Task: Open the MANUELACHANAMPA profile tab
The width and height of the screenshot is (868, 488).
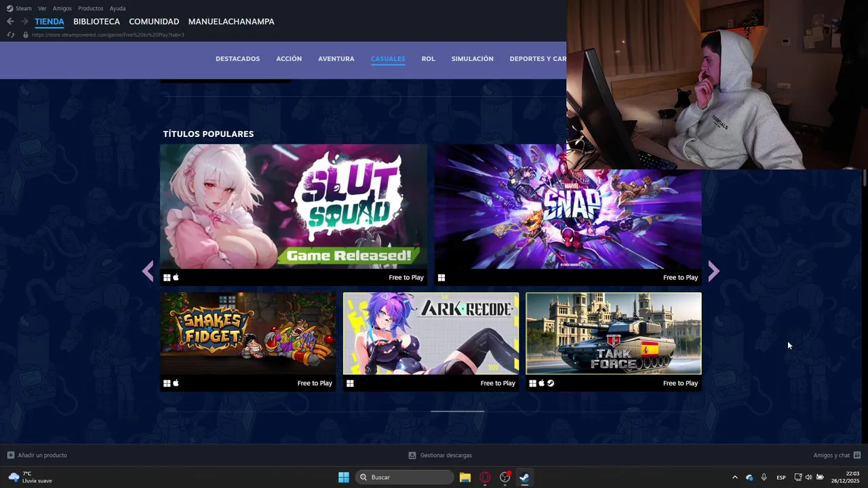Action: pyautogui.click(x=231, y=22)
